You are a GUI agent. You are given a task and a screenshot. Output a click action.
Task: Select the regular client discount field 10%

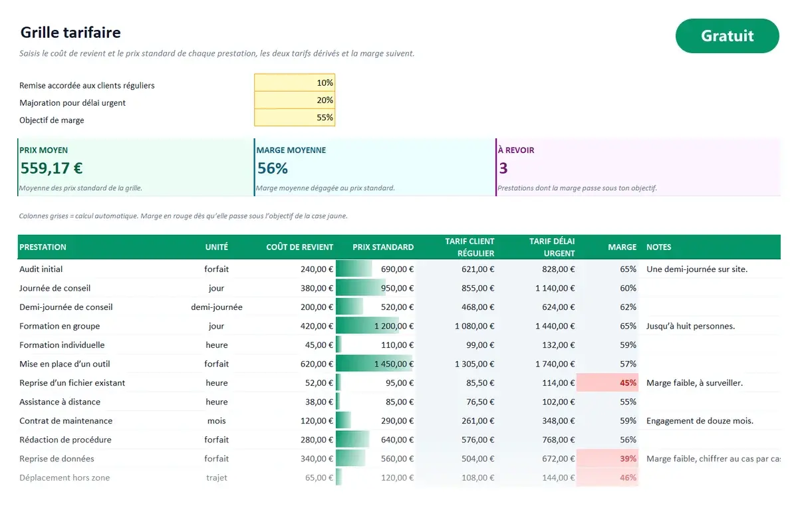pyautogui.click(x=295, y=82)
